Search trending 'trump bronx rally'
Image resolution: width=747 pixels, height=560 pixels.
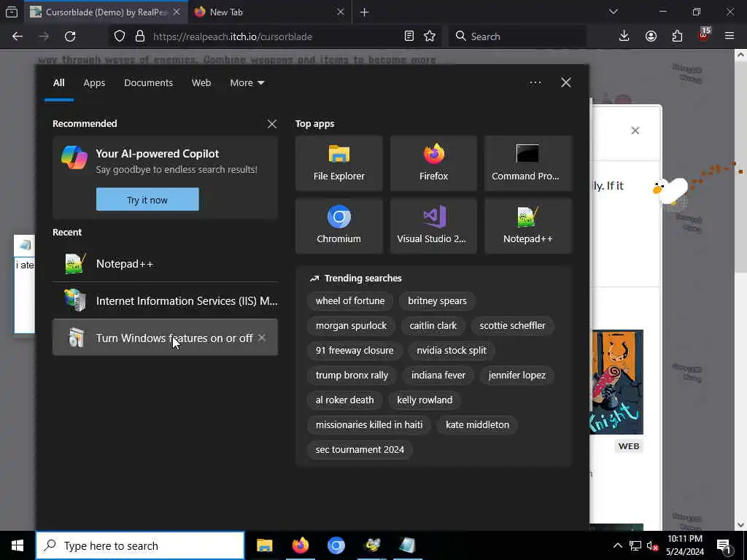click(352, 376)
